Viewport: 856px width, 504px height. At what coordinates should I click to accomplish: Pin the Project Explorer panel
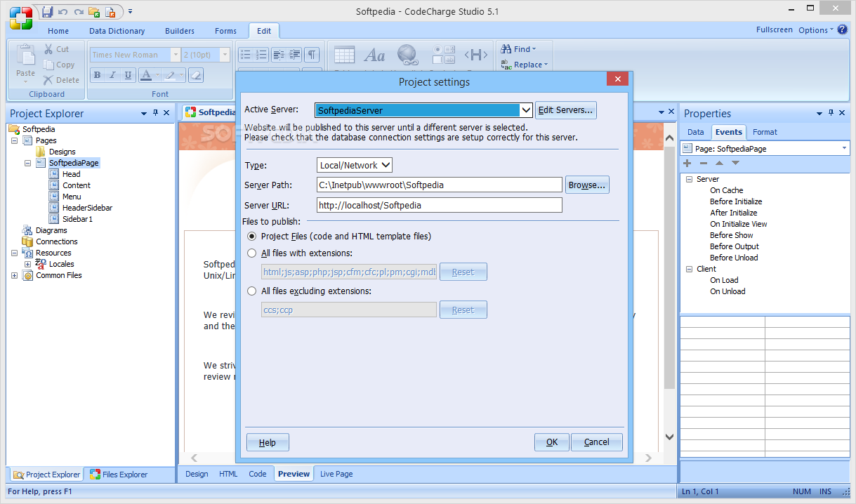(x=155, y=113)
